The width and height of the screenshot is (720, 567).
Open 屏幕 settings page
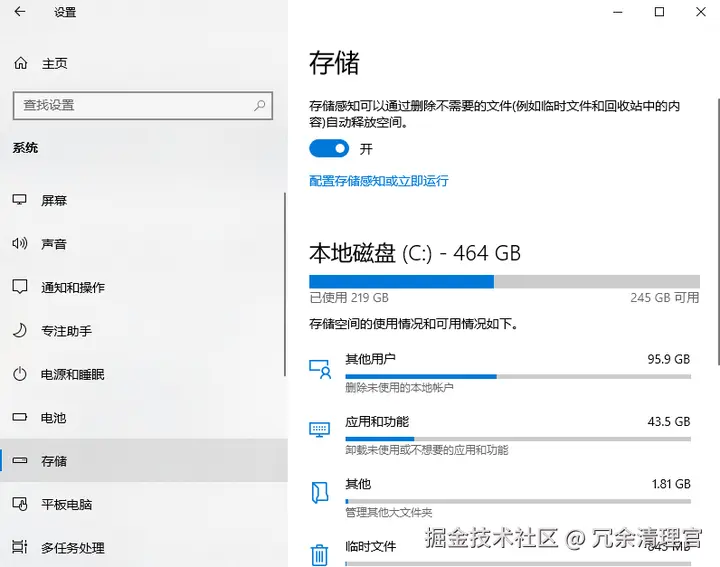click(x=142, y=200)
